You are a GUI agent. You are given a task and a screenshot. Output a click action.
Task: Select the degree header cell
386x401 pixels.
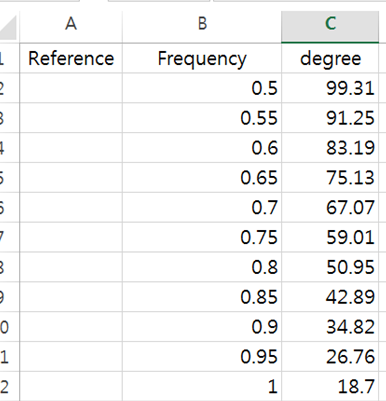tap(330, 58)
